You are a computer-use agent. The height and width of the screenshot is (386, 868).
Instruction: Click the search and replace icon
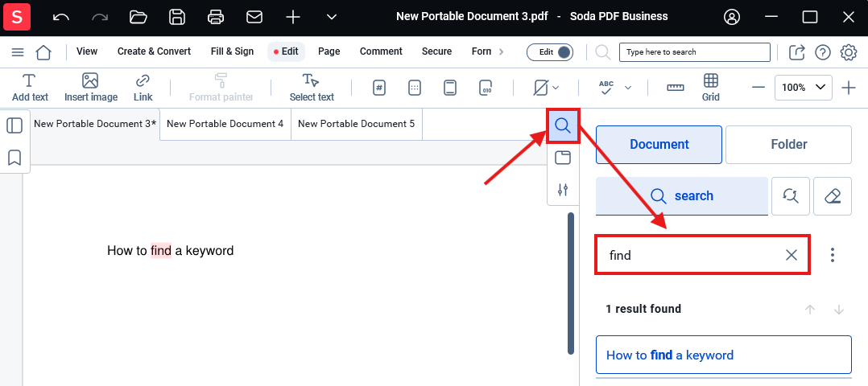click(x=791, y=195)
